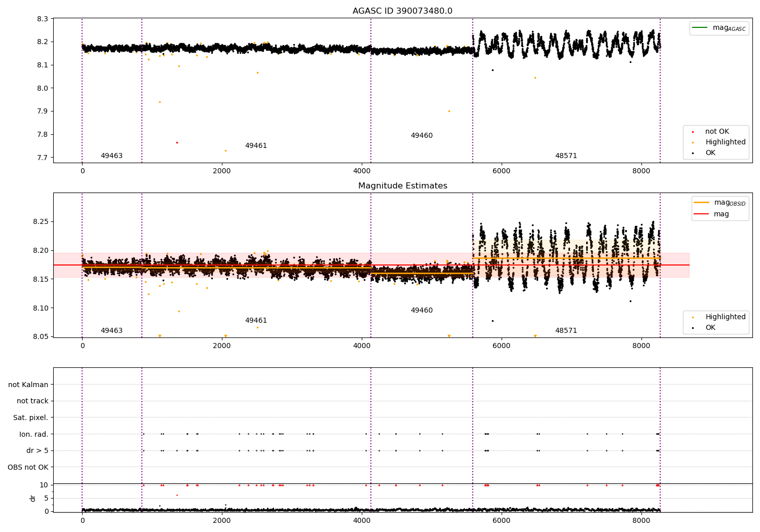Click 'Highlighted' legend entry in top plot
Image resolution: width=760 pixels, height=532 pixels.
click(x=725, y=142)
